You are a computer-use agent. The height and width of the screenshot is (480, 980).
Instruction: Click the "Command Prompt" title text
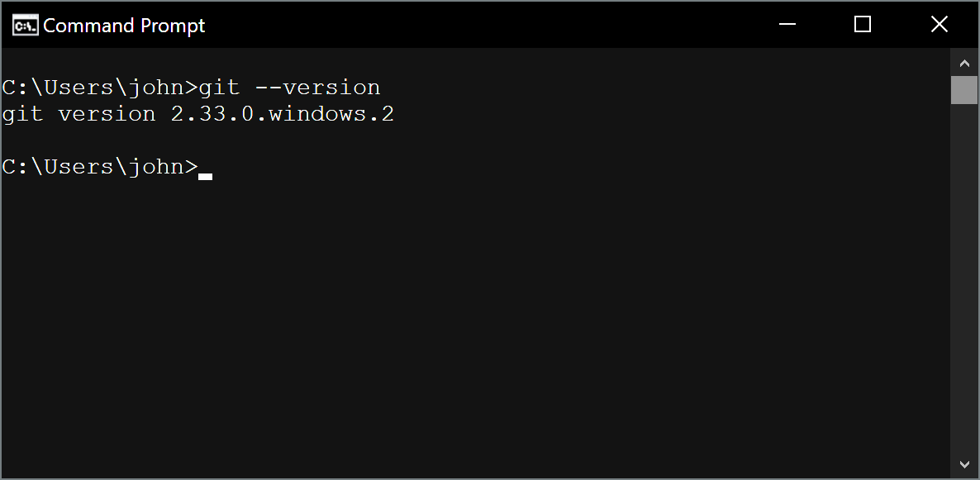124,26
